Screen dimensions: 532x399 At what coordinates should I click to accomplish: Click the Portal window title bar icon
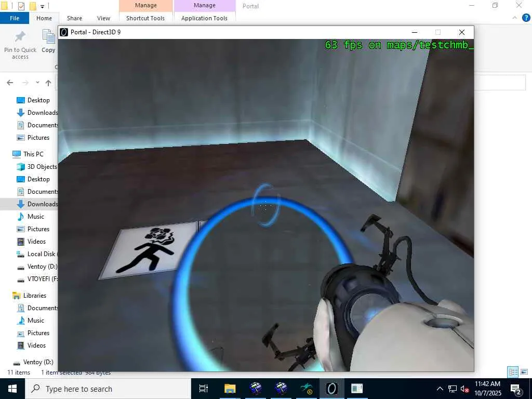click(x=64, y=32)
